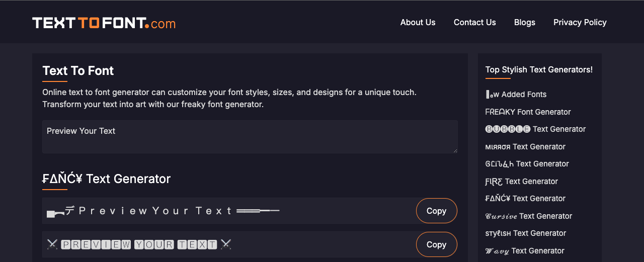The image size is (644, 262).
Task: Select the crossed-swords boxed text output
Action: pos(139,245)
